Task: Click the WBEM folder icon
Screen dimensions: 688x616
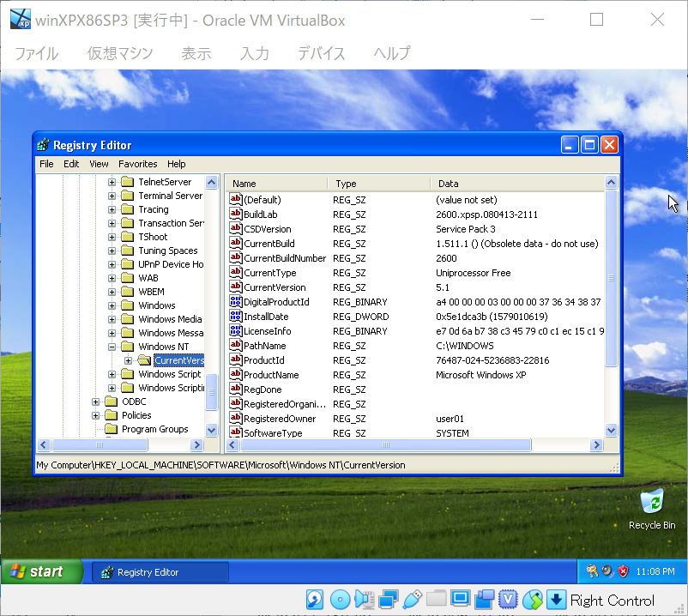Action: [127, 292]
